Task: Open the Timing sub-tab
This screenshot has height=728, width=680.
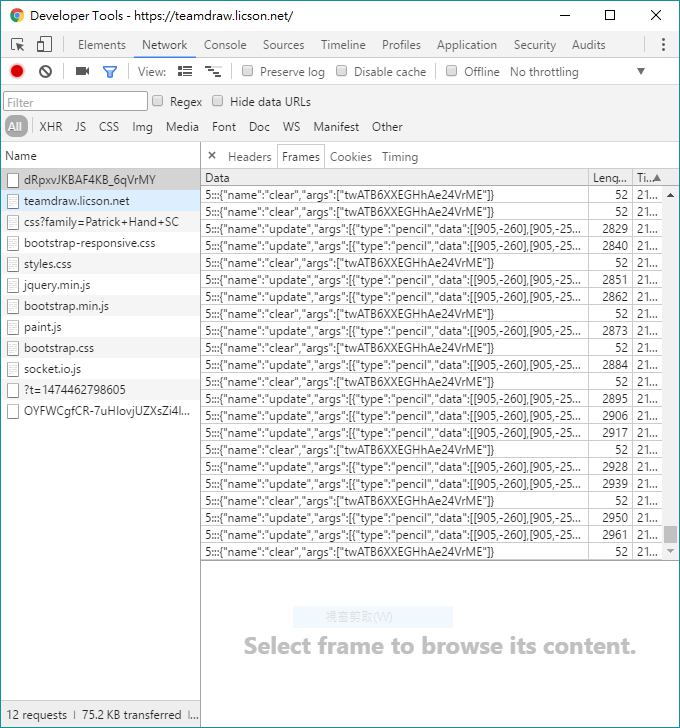Action: click(x=400, y=157)
